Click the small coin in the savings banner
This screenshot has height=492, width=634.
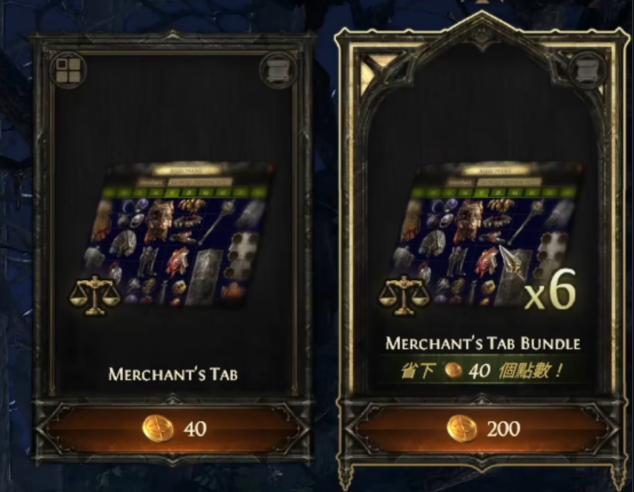click(x=454, y=370)
